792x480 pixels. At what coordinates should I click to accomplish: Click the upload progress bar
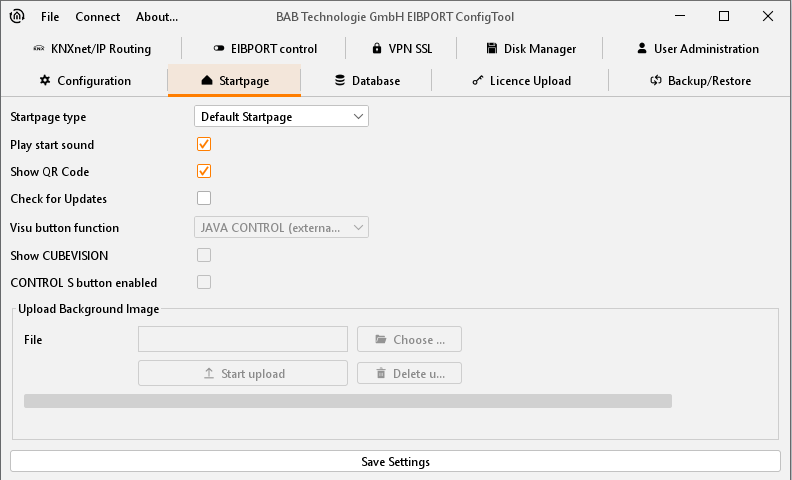pyautogui.click(x=347, y=401)
